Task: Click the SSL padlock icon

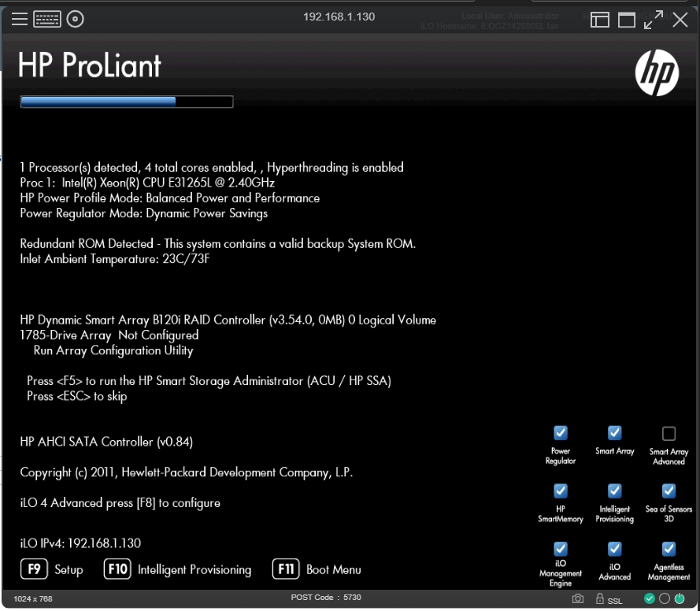Action: tap(600, 599)
